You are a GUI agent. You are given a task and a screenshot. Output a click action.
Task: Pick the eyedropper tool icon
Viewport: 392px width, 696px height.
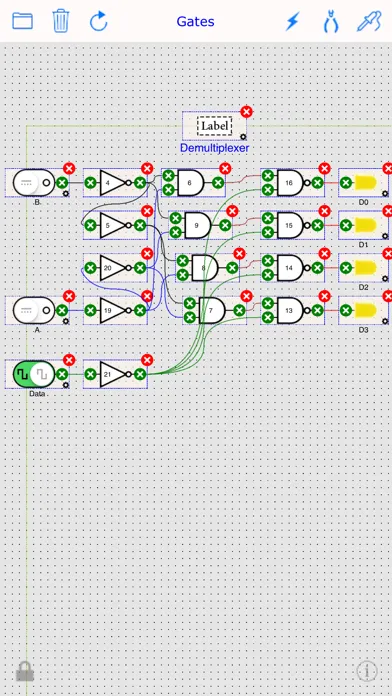369,21
